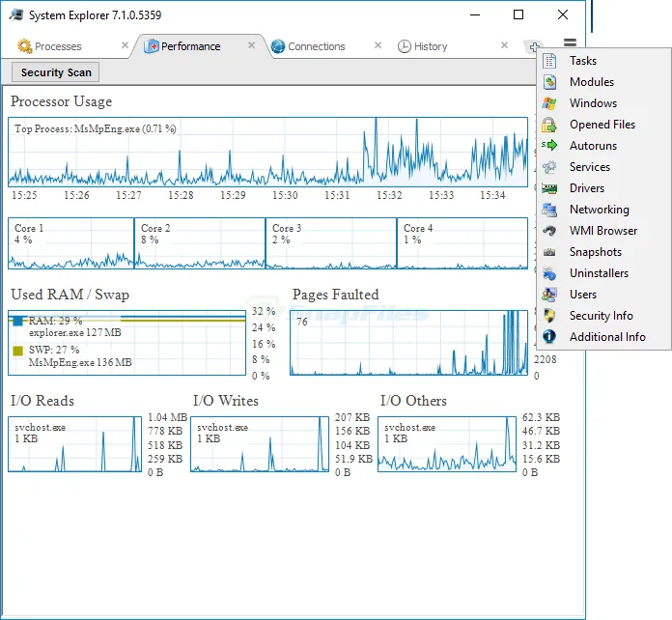The width and height of the screenshot is (672, 620).
Task: Click the yellow SWP legend swatch
Action: coord(17,351)
